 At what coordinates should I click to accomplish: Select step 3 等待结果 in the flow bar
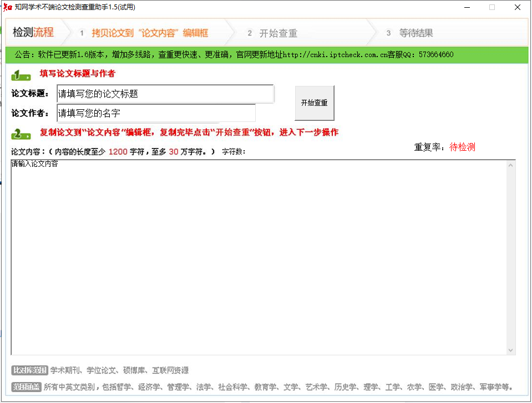point(410,33)
